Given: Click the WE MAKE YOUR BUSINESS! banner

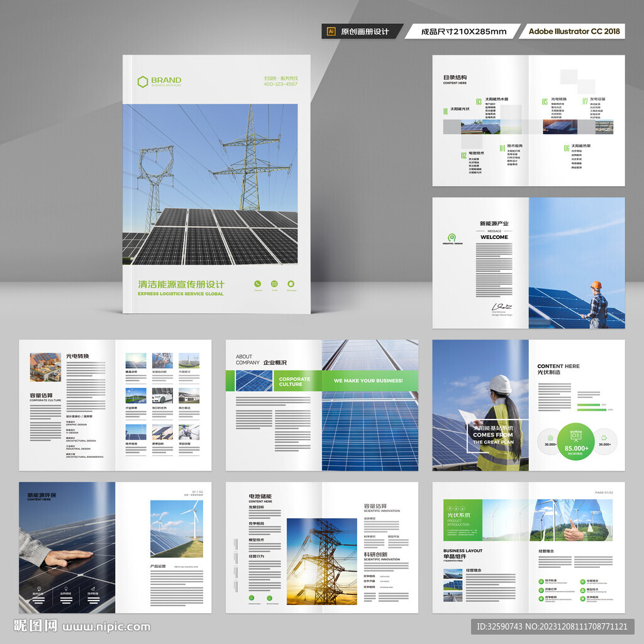Looking at the screenshot, I should [370, 380].
